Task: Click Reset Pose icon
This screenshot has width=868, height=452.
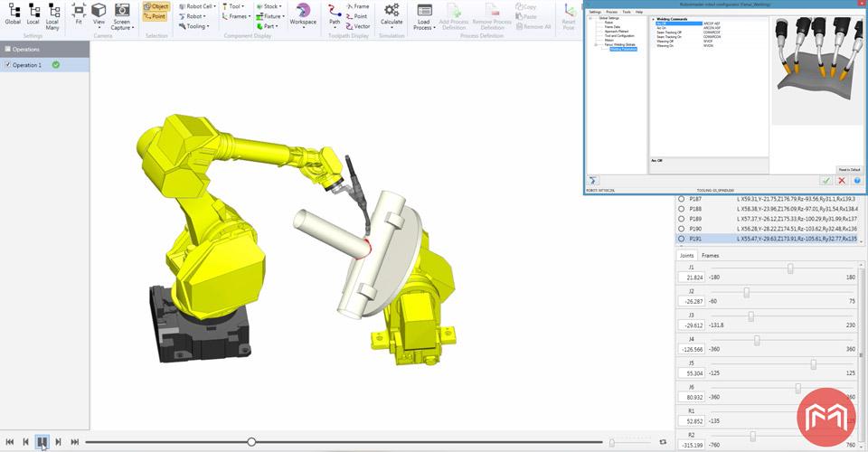Action: (569, 16)
